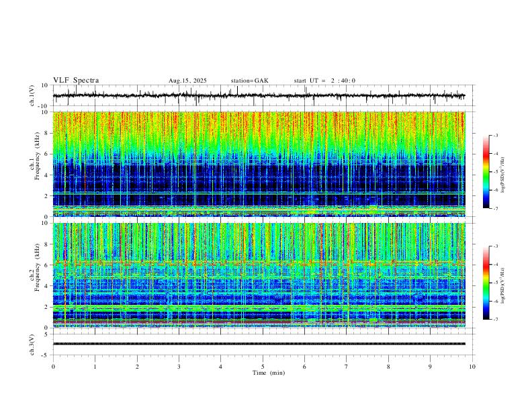The image size is (532, 411).
Task: Click inside the ch.1 spectrogram panel
Action: [259, 164]
